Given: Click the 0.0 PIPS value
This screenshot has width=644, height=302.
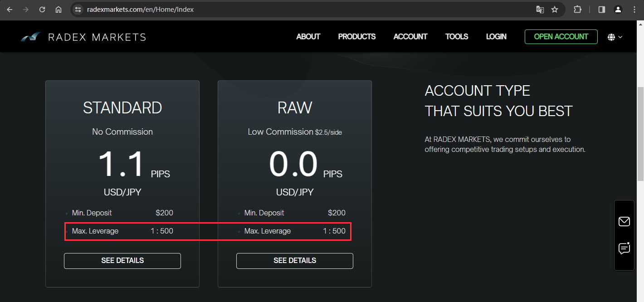Looking at the screenshot, I should point(306,164).
